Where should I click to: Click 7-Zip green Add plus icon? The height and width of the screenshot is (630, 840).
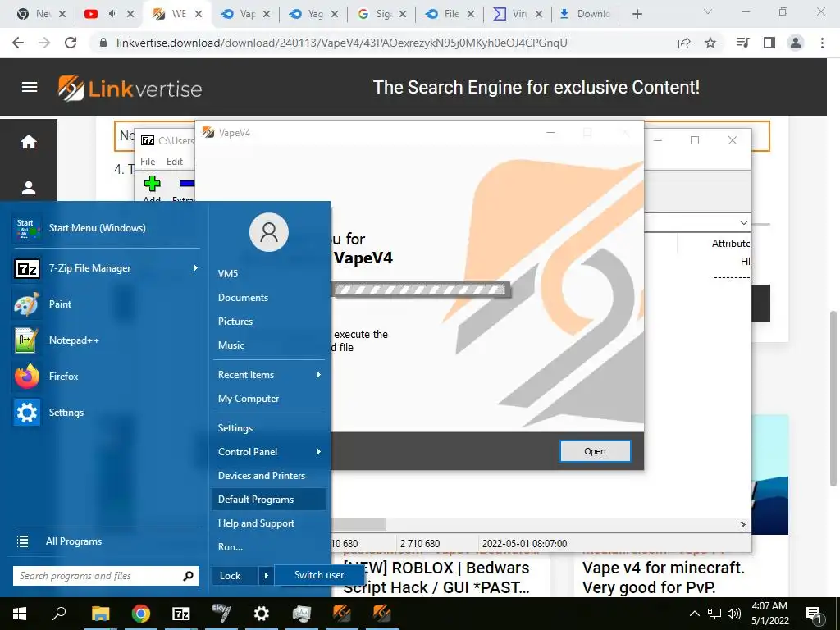tap(152, 183)
